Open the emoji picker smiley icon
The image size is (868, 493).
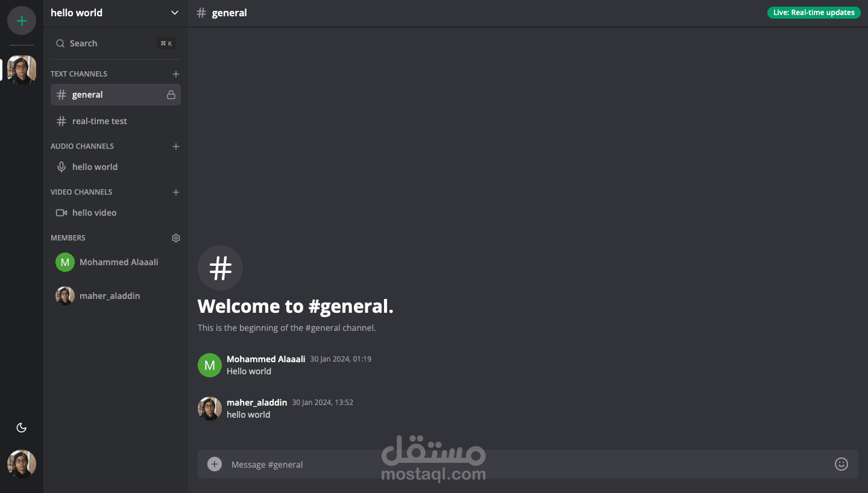(841, 464)
